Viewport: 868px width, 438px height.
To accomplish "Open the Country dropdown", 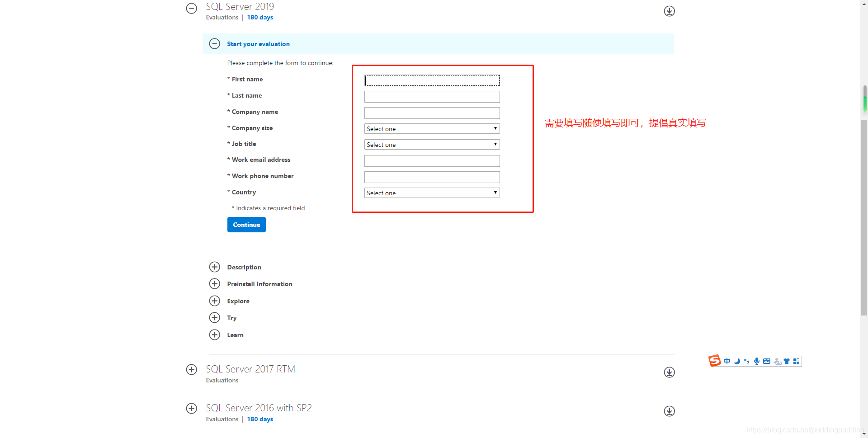I will pyautogui.click(x=432, y=193).
